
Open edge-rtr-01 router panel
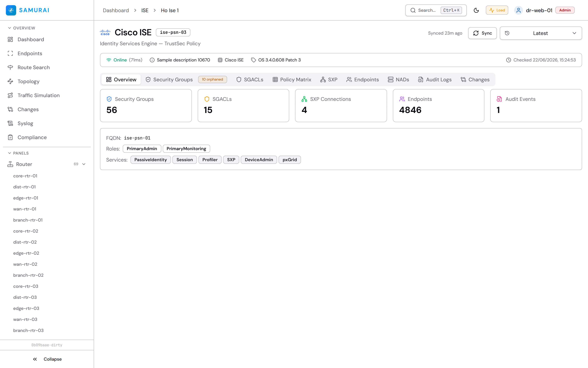coord(26,198)
